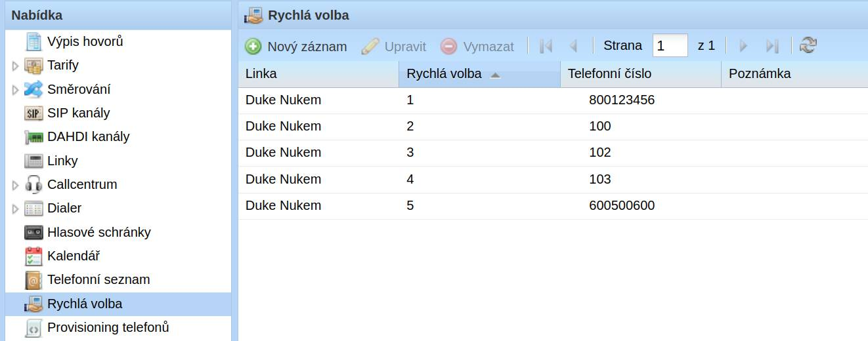Click phone number 100 cell
The width and height of the screenshot is (868, 341).
(600, 127)
